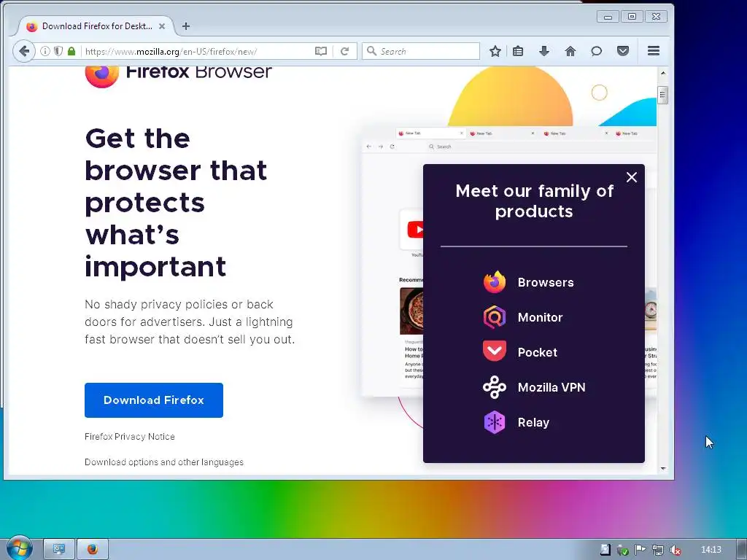747x560 pixels.
Task: Click the Download Firefox button
Action: point(154,400)
